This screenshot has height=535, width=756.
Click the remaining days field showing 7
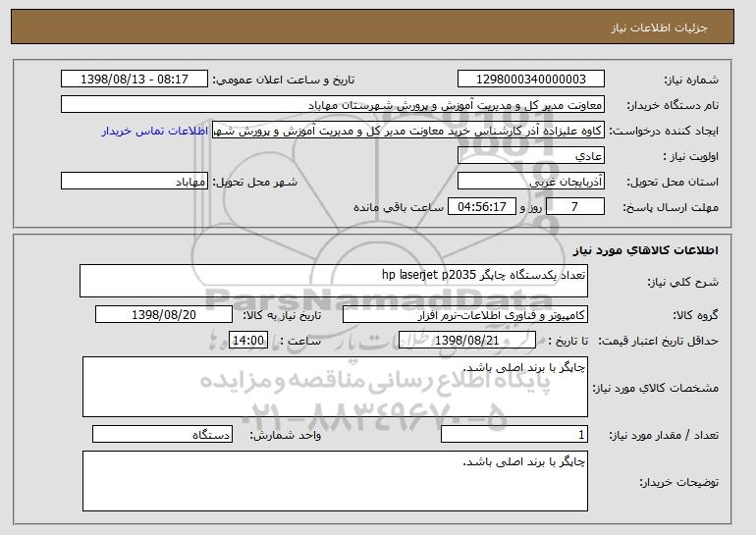574,207
